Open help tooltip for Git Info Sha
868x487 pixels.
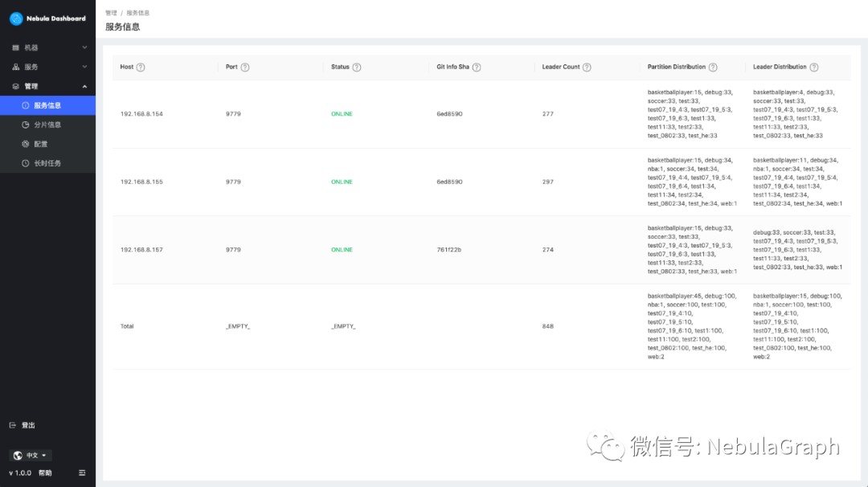click(477, 67)
